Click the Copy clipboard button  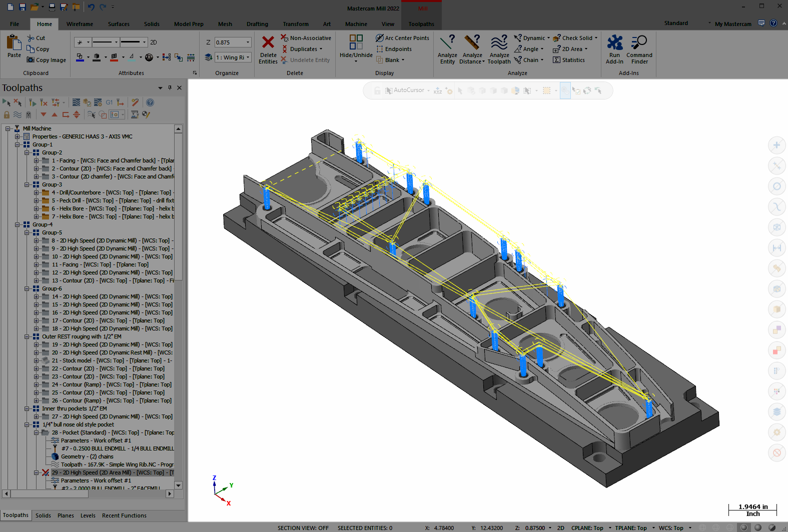38,49
